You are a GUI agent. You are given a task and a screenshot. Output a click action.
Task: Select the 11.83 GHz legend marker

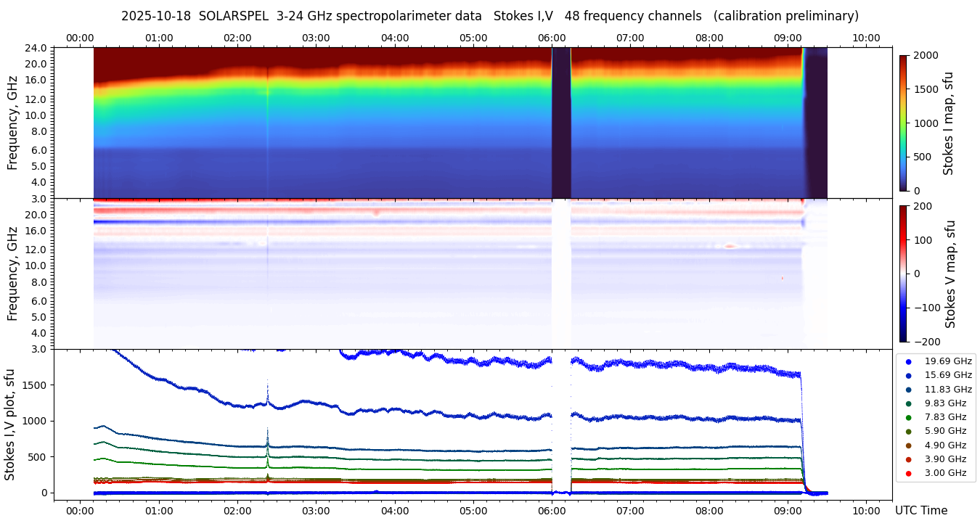click(x=908, y=390)
